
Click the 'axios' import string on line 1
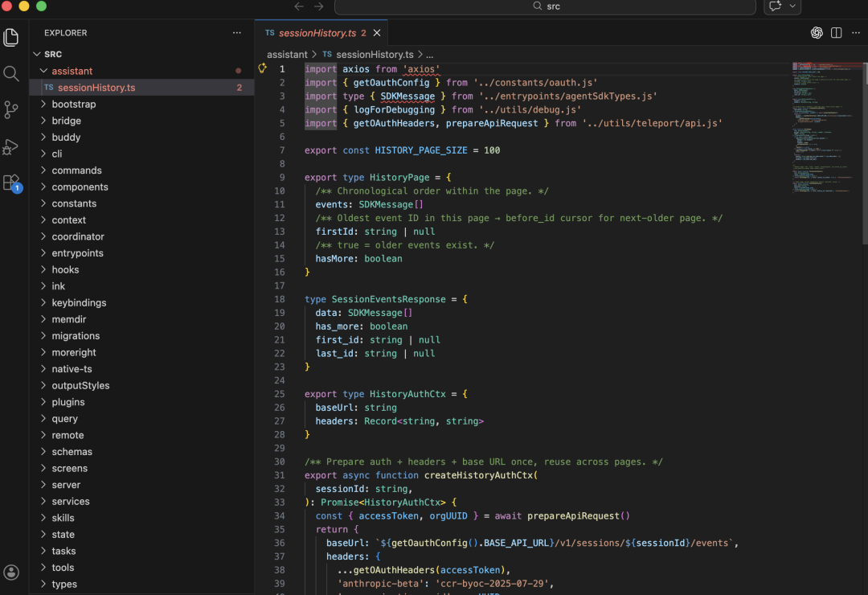[421, 69]
